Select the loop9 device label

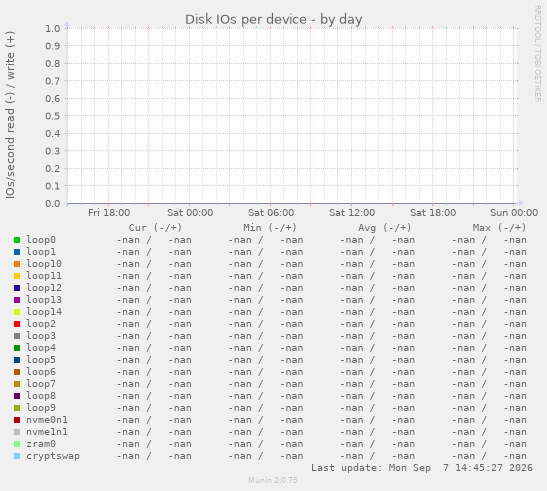[41, 408]
